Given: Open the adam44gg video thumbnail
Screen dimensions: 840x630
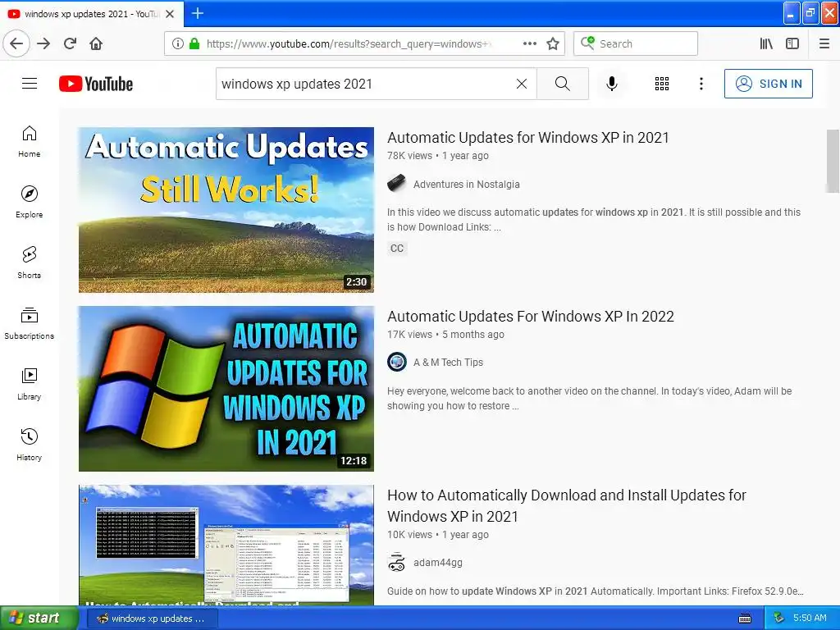Looking at the screenshot, I should click(x=226, y=546).
